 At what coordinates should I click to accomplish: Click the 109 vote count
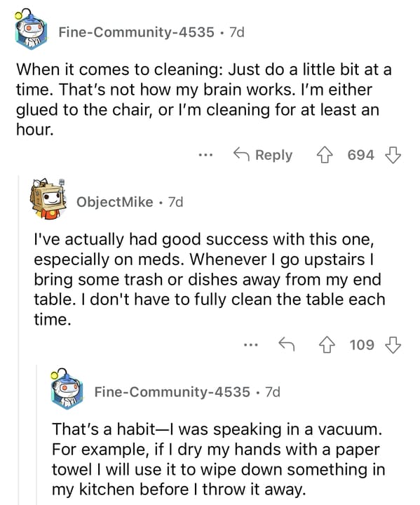click(x=362, y=345)
